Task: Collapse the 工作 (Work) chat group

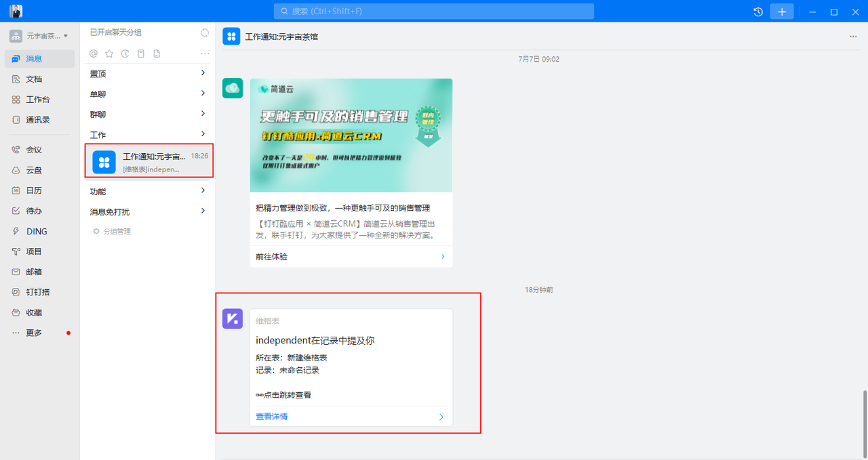Action: pos(147,135)
